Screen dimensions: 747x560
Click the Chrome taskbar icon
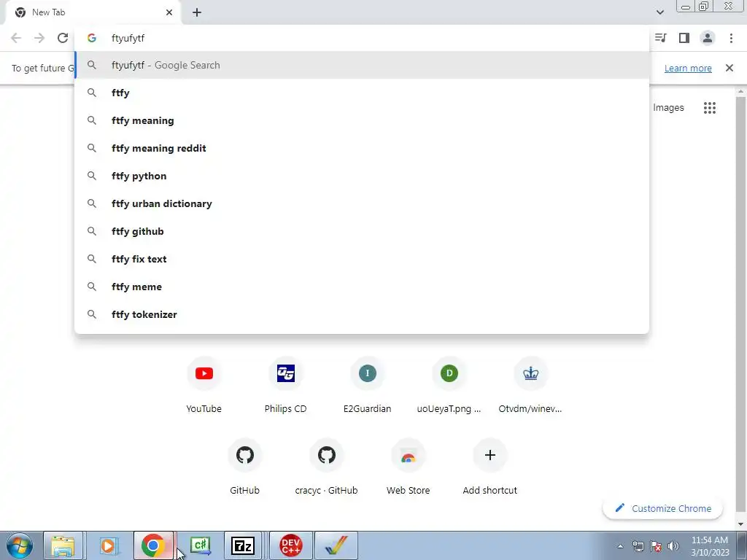click(153, 545)
